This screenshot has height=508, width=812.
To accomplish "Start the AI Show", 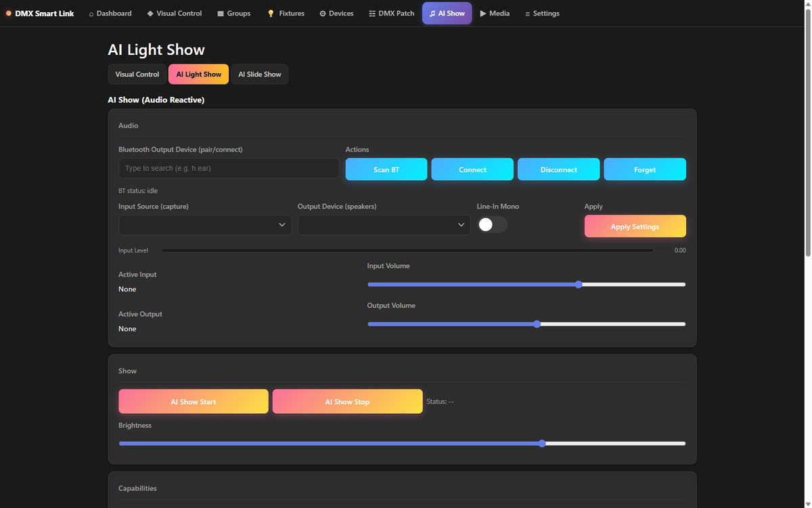I will coord(194,402).
